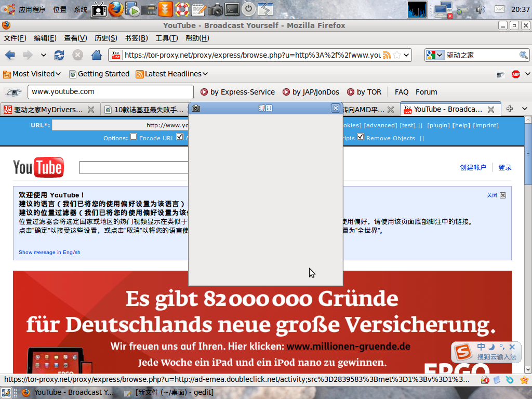Open the terminal from the top panel

(x=232, y=9)
